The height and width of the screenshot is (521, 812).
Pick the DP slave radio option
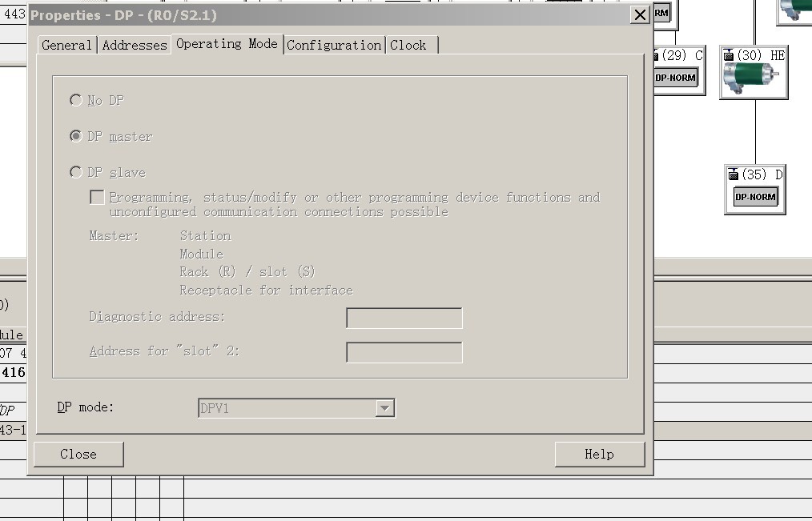coord(76,172)
